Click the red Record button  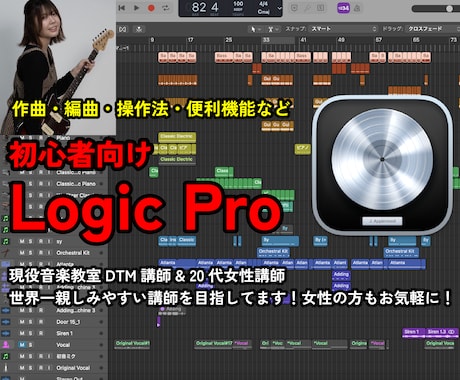click(151, 8)
